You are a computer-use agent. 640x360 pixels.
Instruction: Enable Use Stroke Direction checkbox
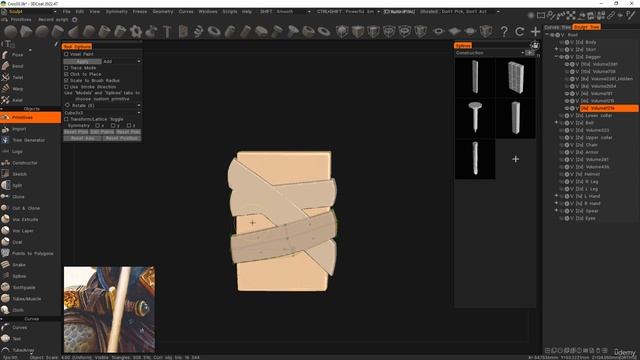tap(66, 87)
